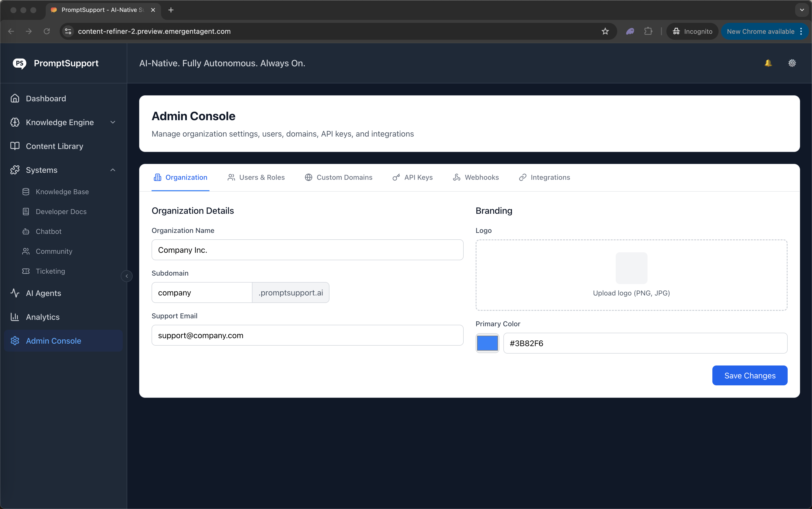This screenshot has height=509, width=812.
Task: Open the Content Library section
Action: click(54, 146)
